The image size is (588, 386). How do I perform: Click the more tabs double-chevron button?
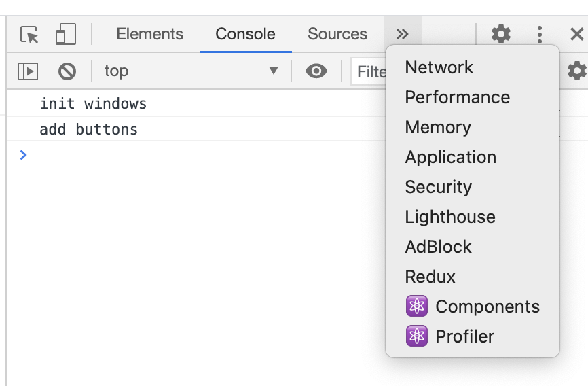tap(403, 34)
